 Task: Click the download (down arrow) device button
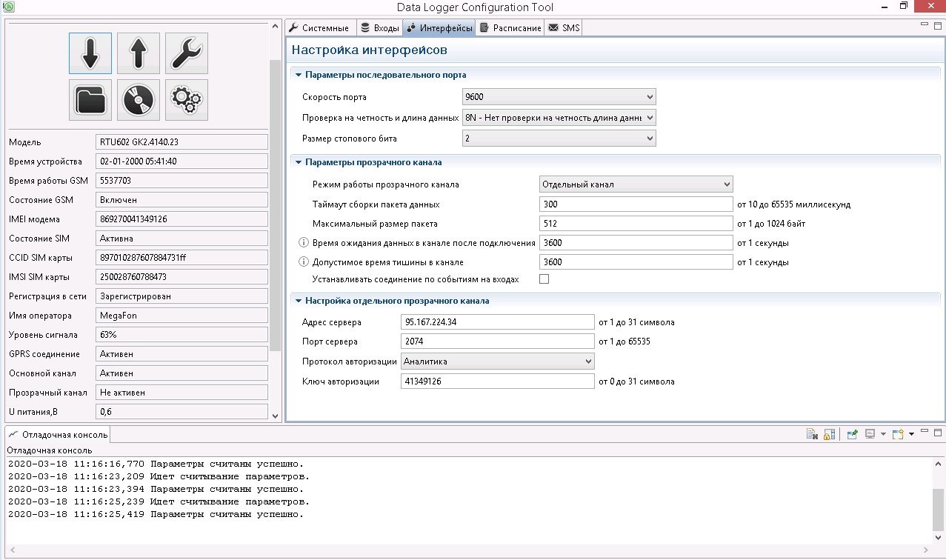coord(90,53)
